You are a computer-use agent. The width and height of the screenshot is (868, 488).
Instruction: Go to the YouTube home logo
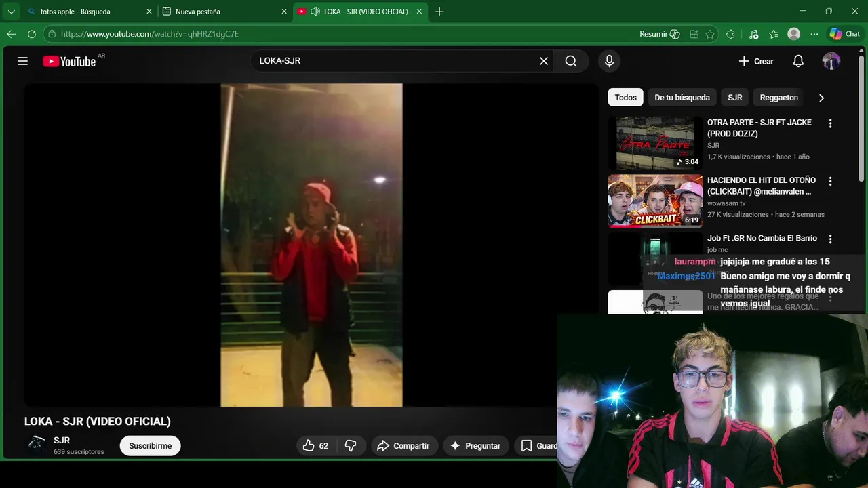[x=69, y=61]
